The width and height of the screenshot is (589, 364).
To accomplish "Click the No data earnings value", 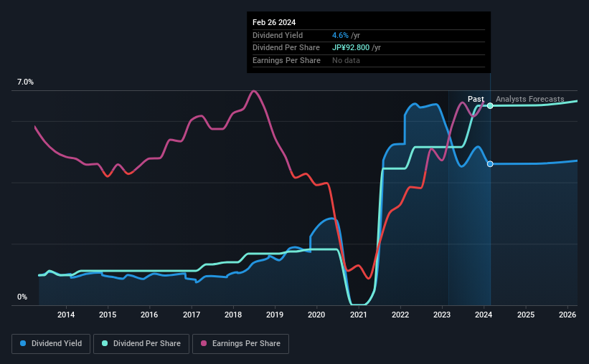I will tap(346, 60).
